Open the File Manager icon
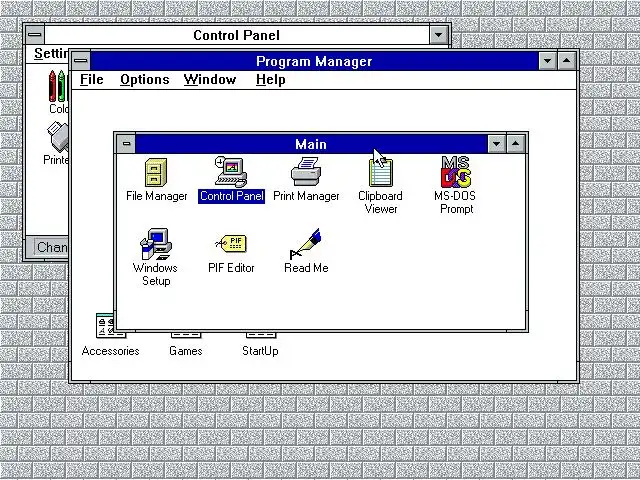Image resolution: width=640 pixels, height=480 pixels. click(x=156, y=180)
